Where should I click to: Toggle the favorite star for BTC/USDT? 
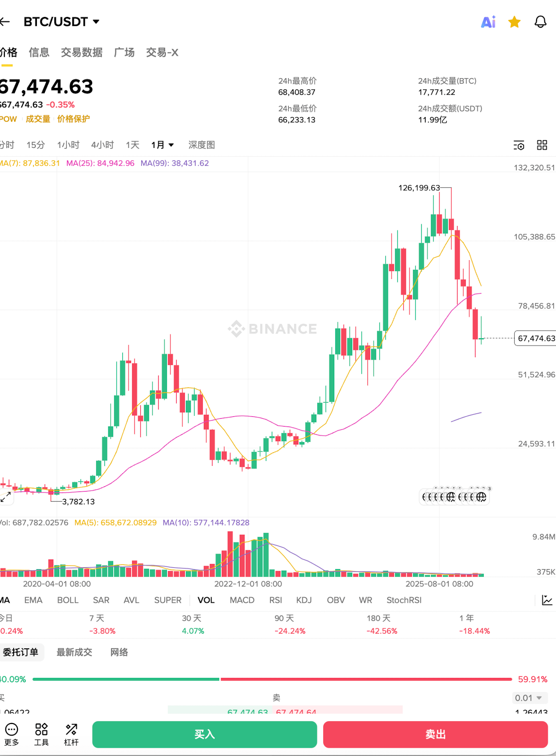514,22
